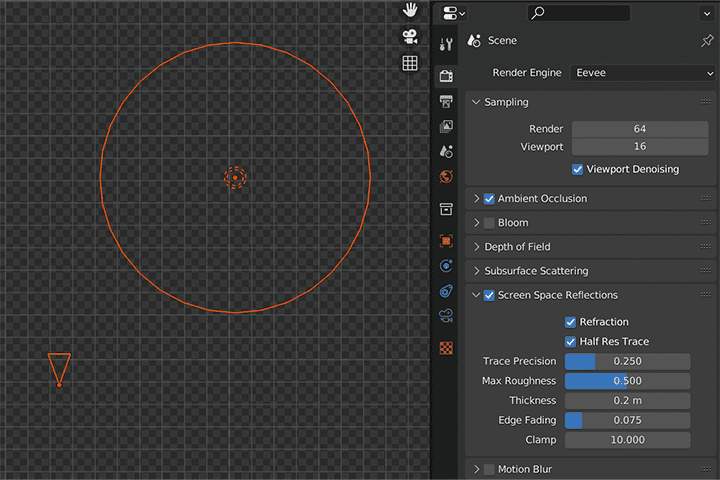The width and height of the screenshot is (720, 480).
Task: Toggle the Half Res Trace checkbox
Action: 570,342
